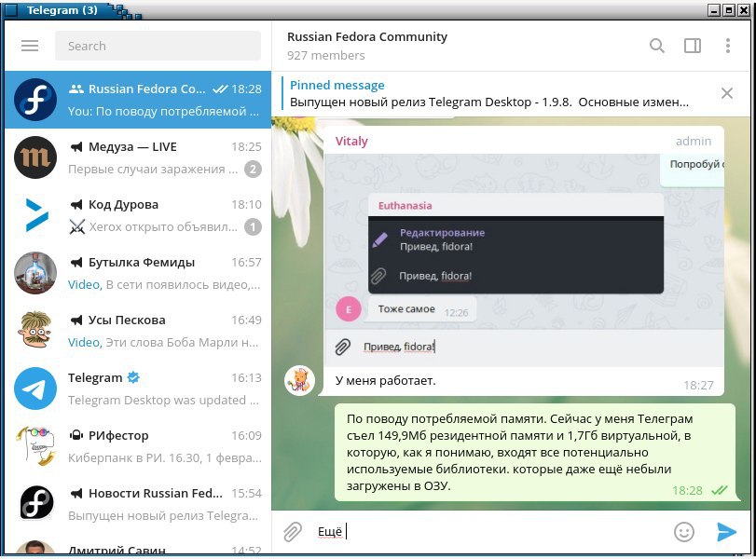Click the megaphone icon beside Код Дурова
This screenshot has height=559, width=756.
pyautogui.click(x=76, y=205)
